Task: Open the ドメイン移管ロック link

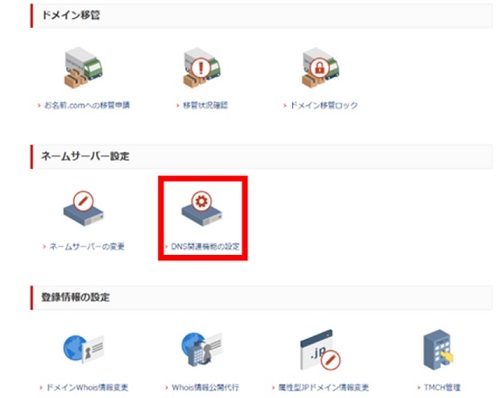Action: coord(324,105)
